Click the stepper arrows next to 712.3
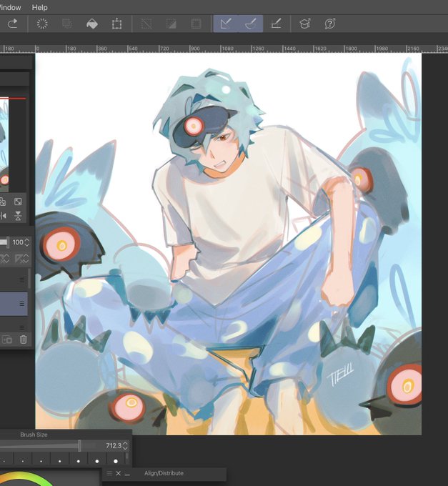448x486 pixels. click(125, 446)
